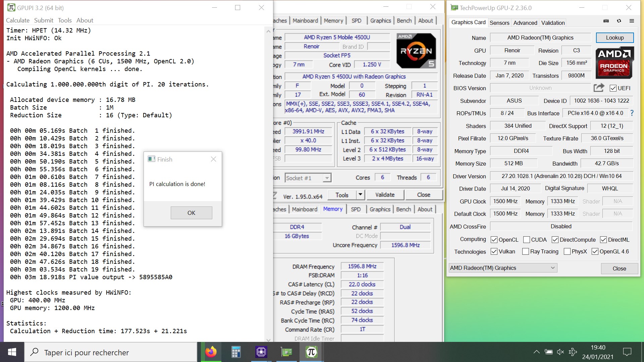Toggle the Ray Tracing checkbox
The image size is (644, 362).
pyautogui.click(x=526, y=251)
